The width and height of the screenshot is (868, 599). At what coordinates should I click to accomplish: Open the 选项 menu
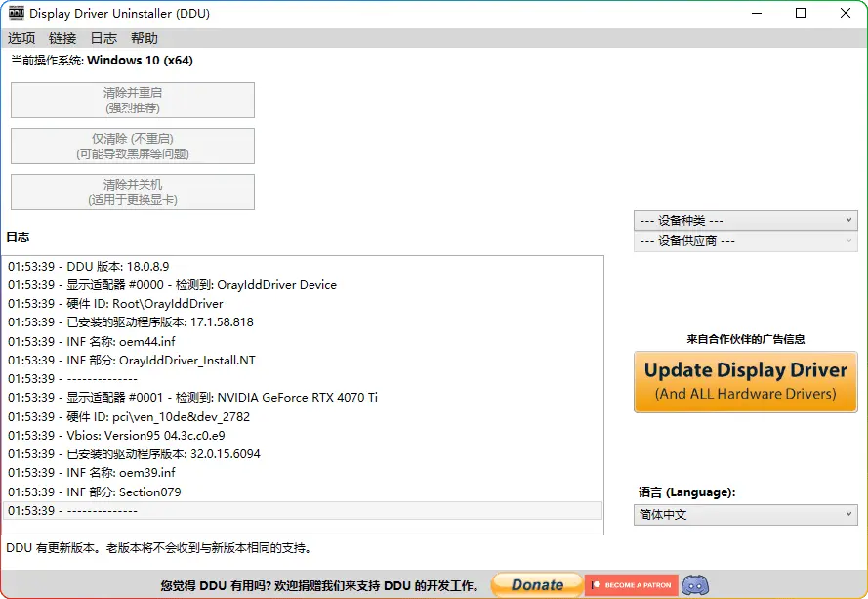coord(21,38)
